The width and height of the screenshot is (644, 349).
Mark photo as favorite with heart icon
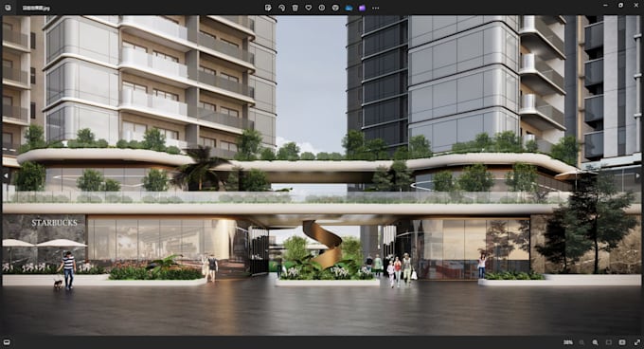point(309,8)
